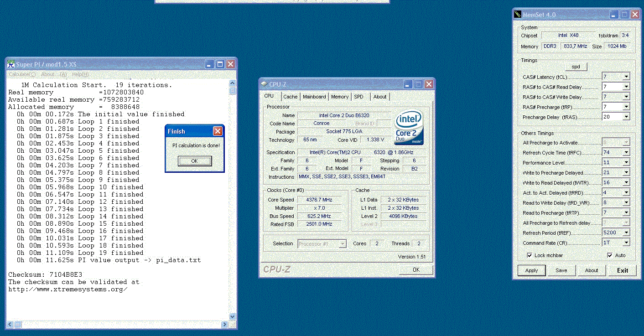The height and width of the screenshot is (336, 644).
Task: Click Super PI scroll down arrow
Action: pos(233,317)
